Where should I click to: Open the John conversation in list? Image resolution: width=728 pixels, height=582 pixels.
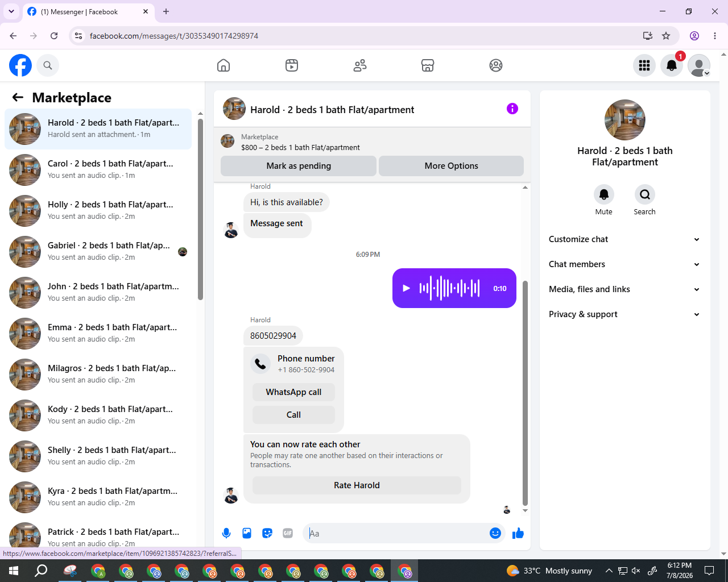coord(98,293)
